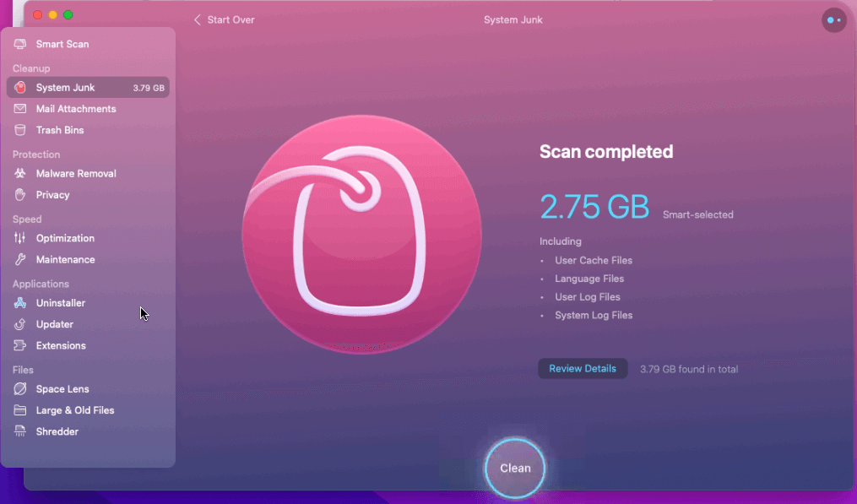Click the Including label
Viewport: 857px width, 504px height.
[x=561, y=241]
